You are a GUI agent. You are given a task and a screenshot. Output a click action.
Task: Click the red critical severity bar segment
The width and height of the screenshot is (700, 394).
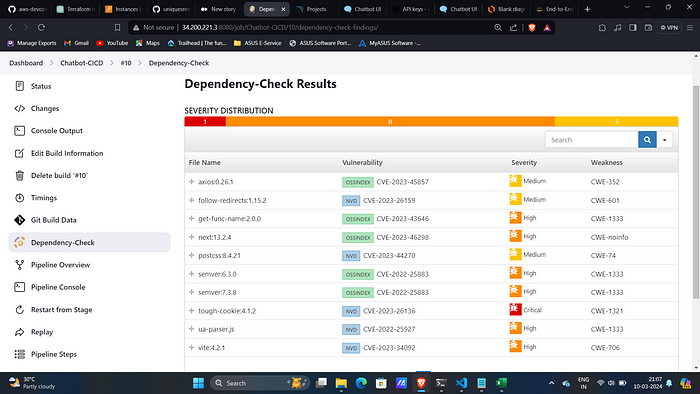[205, 121]
